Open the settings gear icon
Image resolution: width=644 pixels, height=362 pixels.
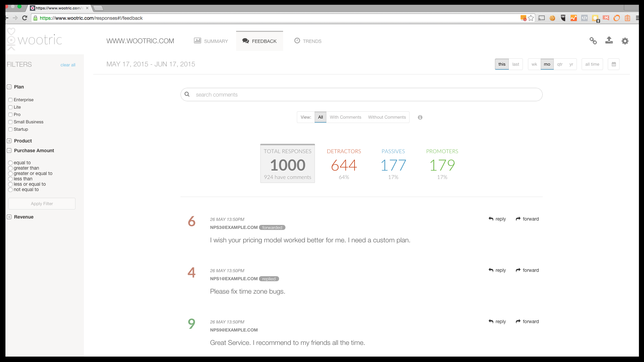coord(625,41)
